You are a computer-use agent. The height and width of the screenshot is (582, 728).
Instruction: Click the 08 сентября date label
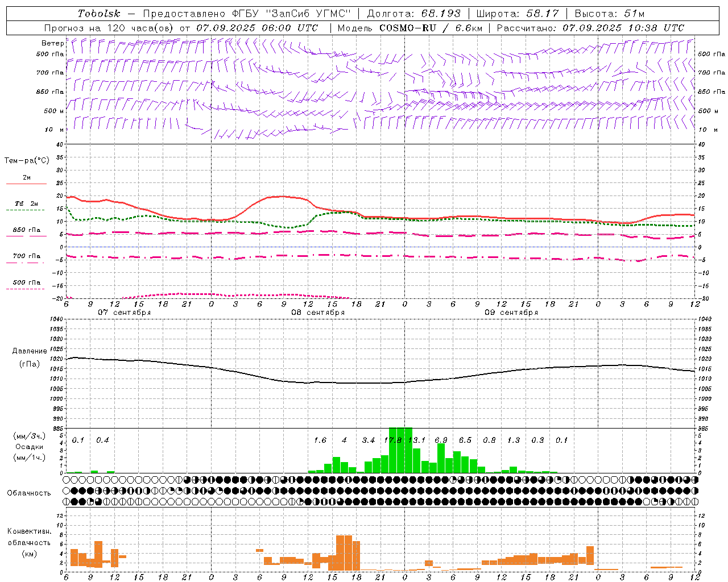(x=317, y=313)
